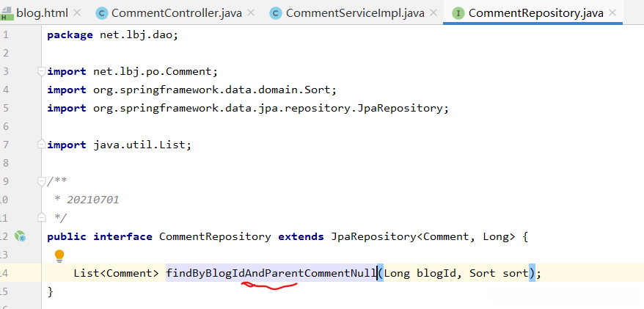This screenshot has height=309, width=644.
Task: Click the Long blogId parameter
Action: point(420,273)
